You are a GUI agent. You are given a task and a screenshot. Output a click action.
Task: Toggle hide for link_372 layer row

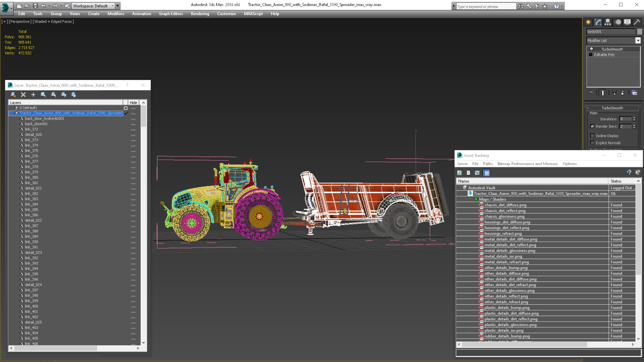coord(133,130)
